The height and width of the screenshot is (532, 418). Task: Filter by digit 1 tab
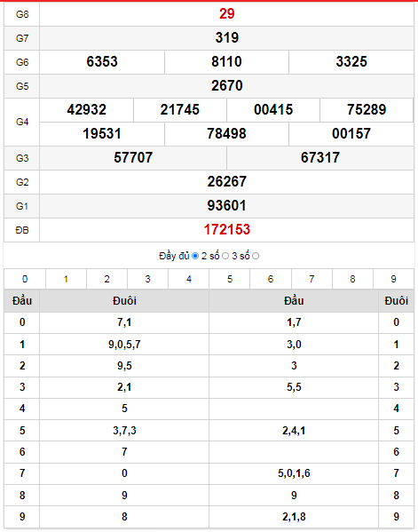point(66,279)
